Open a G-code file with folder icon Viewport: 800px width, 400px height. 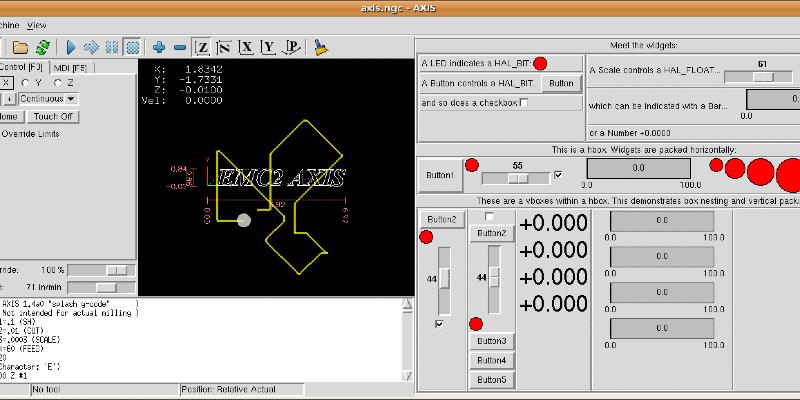[20, 47]
